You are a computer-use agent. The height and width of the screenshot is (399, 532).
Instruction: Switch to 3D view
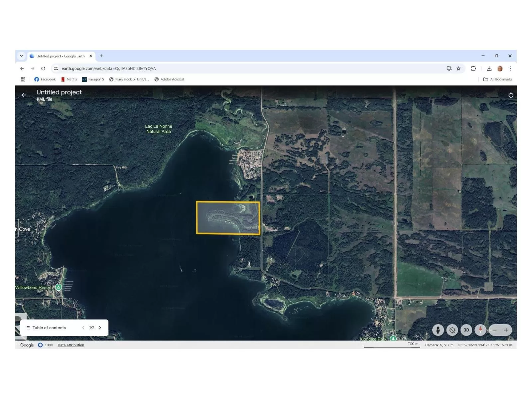466,330
